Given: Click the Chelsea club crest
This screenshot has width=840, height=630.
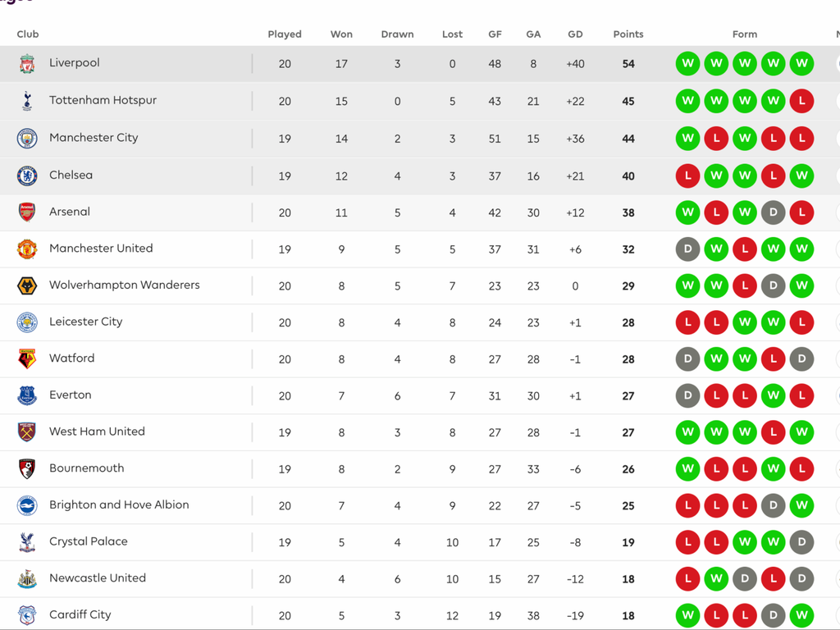Looking at the screenshot, I should click(x=27, y=176).
